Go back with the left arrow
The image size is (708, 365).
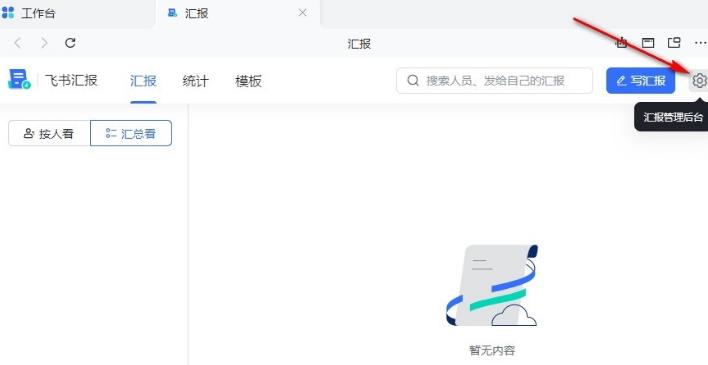point(18,43)
